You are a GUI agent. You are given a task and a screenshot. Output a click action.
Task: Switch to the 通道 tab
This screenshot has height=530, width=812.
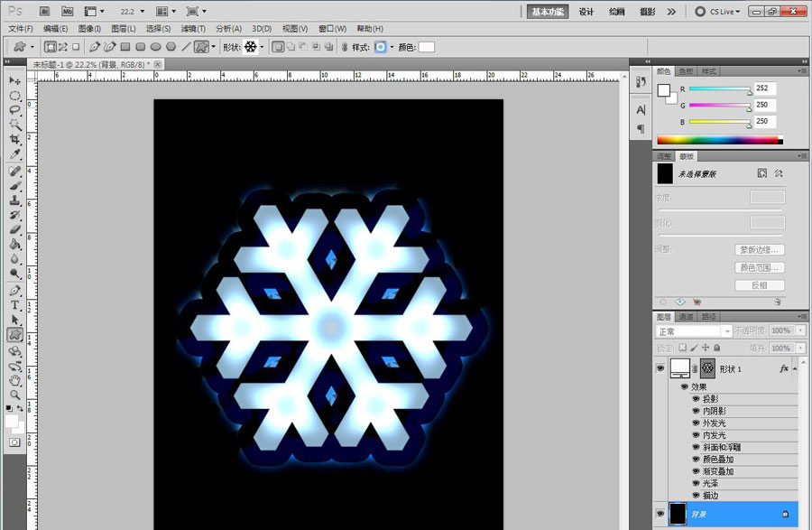tap(687, 317)
